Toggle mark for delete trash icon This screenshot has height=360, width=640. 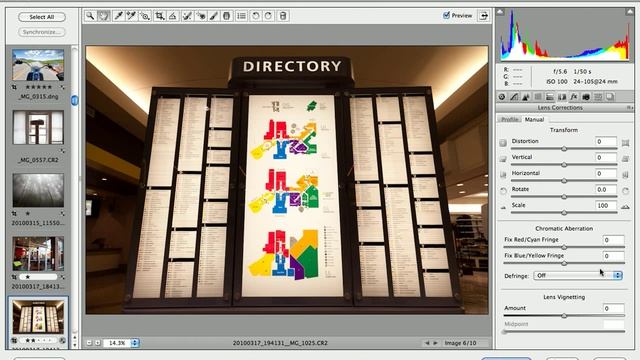coord(282,16)
